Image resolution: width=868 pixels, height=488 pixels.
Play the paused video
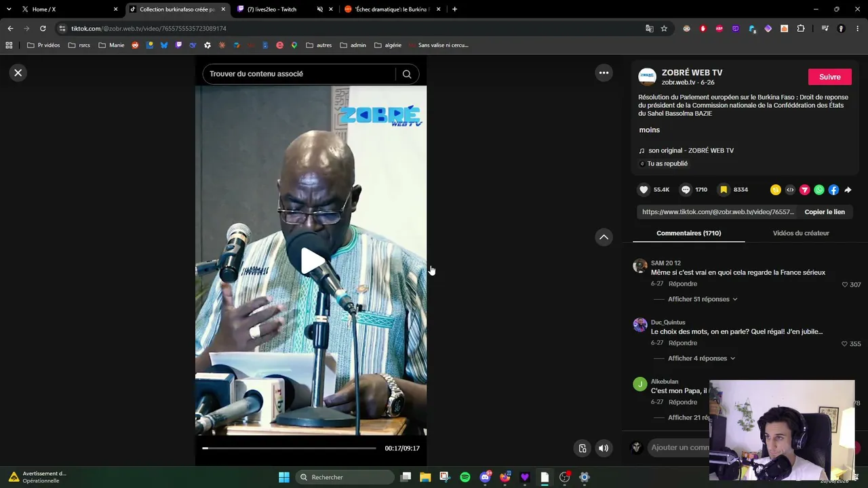[311, 261]
